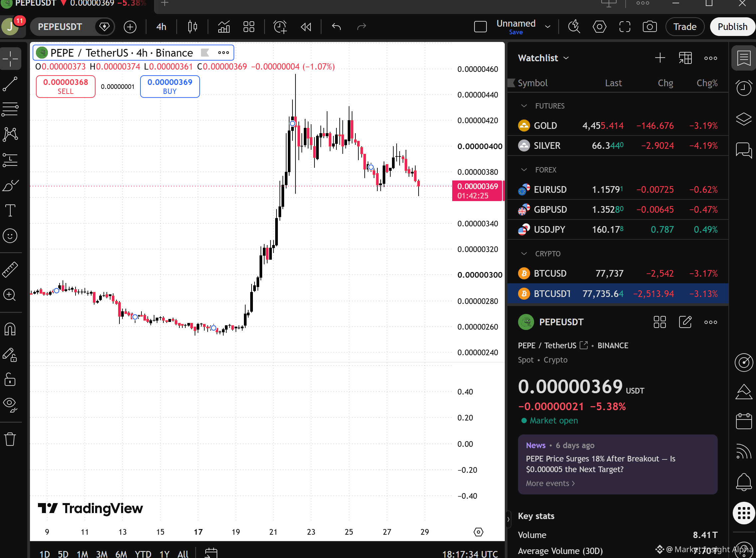Image resolution: width=756 pixels, height=558 pixels.
Task: Take a chart snapshot with camera
Action: pos(650,27)
